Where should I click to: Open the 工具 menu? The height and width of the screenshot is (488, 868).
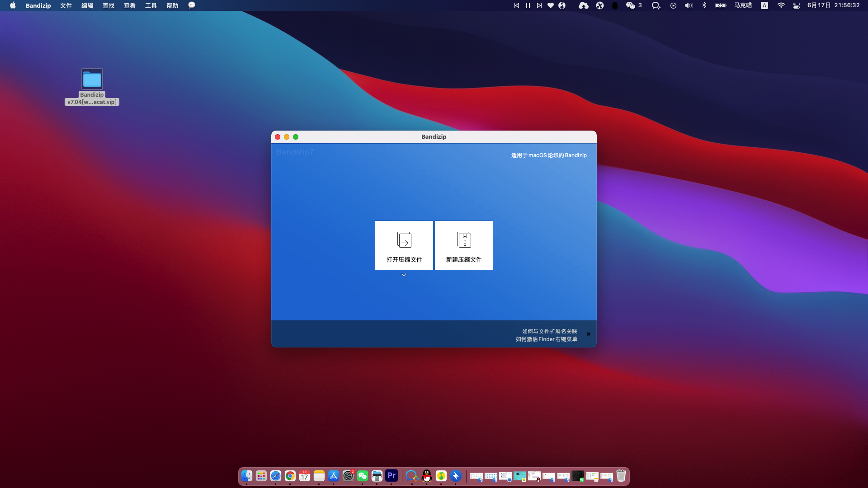point(151,5)
